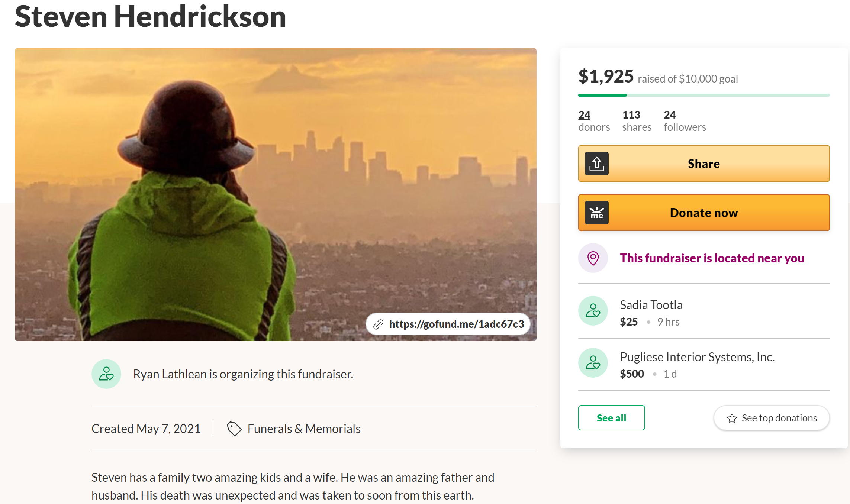Open the 24 donors link

click(584, 115)
